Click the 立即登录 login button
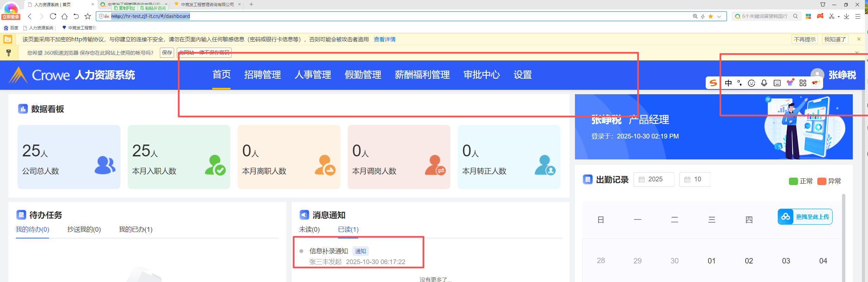This screenshot has width=868, height=282. [x=11, y=17]
